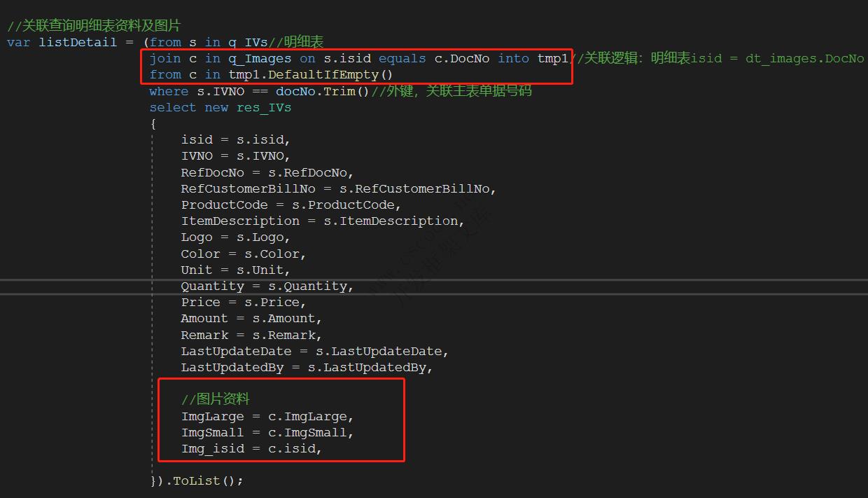The width and height of the screenshot is (868, 498).
Task: Select the join keyword in the highlighted join clause
Action: [x=164, y=58]
